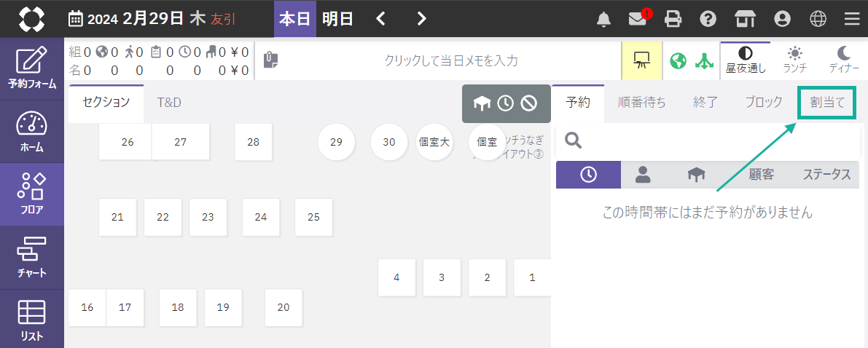Select table 24 on the floor

point(261,217)
